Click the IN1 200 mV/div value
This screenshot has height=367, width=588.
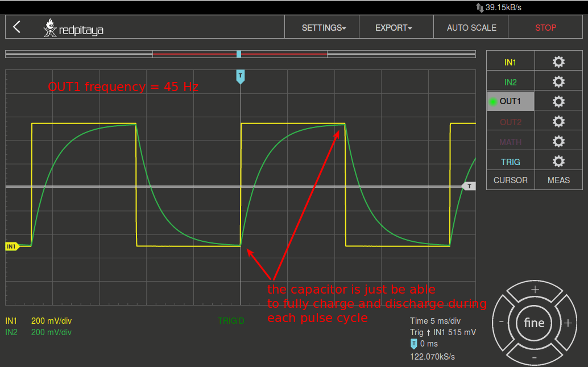tap(51, 321)
